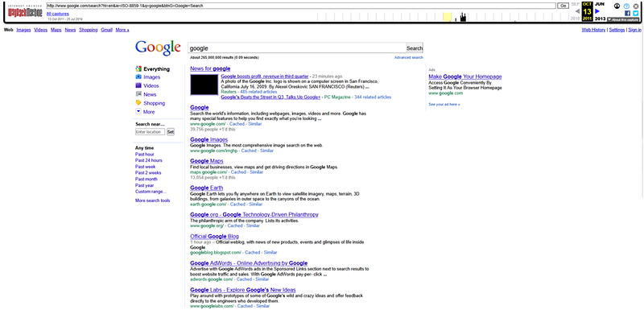
Task: Open News for google heading
Action: tap(210, 68)
